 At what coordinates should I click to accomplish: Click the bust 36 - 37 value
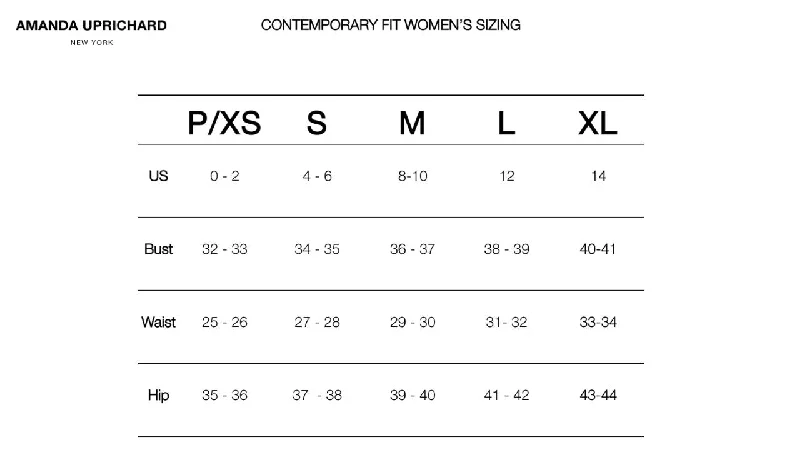412,249
